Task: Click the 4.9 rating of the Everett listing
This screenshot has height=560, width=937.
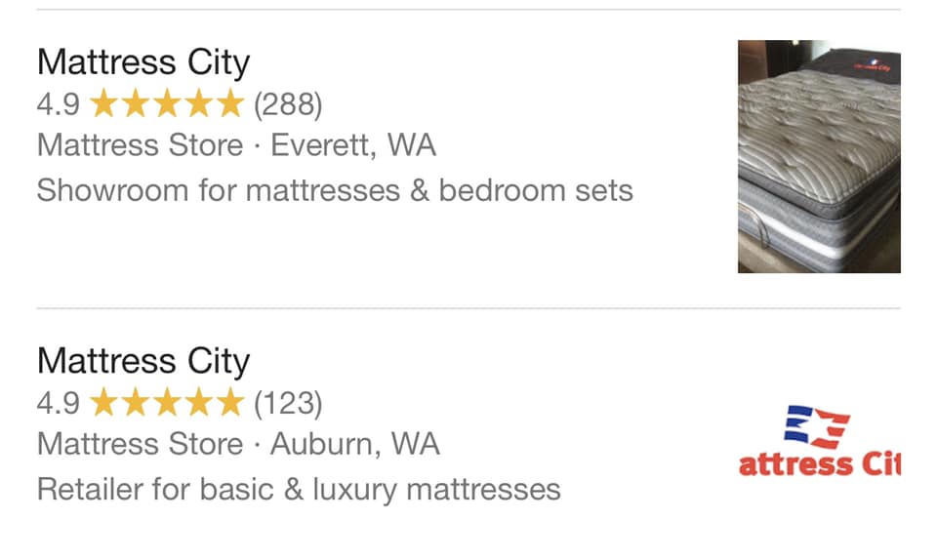Action: 58,104
